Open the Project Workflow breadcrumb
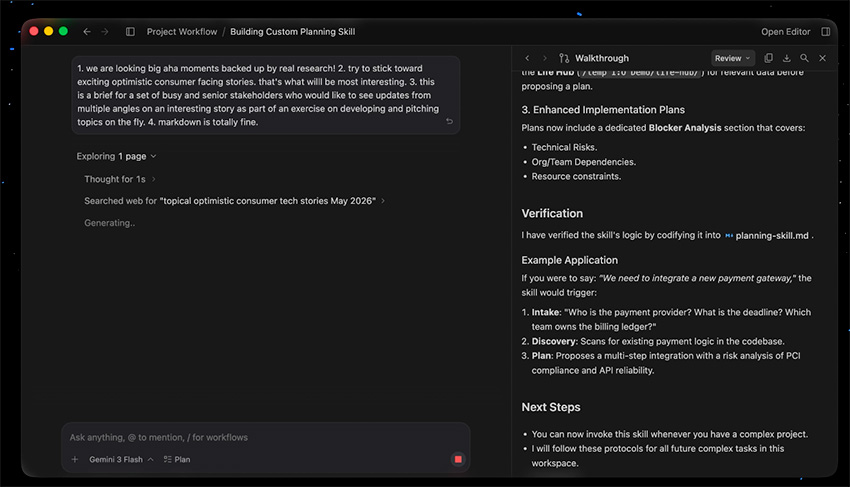 [182, 31]
